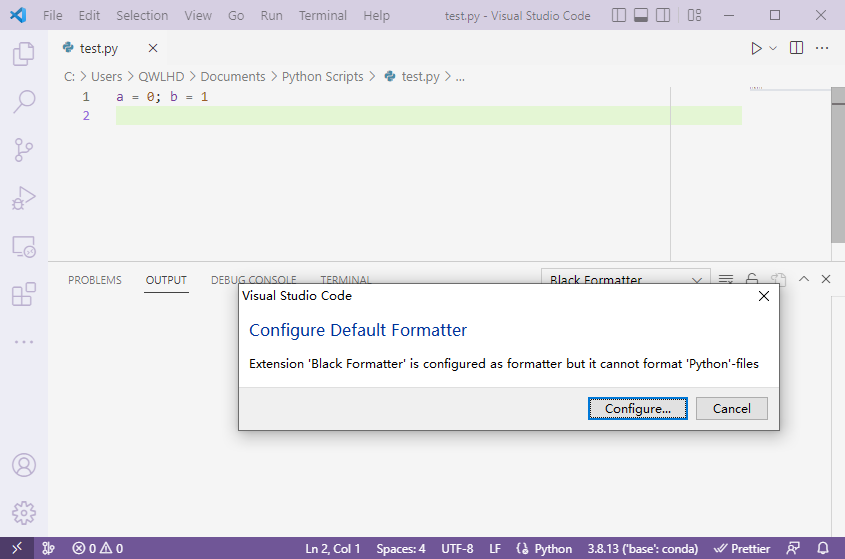The image size is (845, 559).
Task: Show additional views ellipsis in activity bar
Action: click(x=24, y=342)
